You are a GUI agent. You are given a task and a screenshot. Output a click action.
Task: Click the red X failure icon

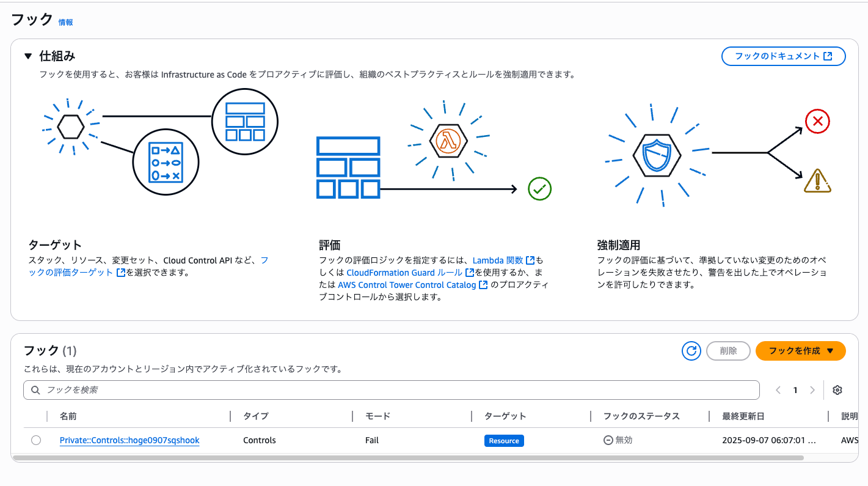click(817, 122)
